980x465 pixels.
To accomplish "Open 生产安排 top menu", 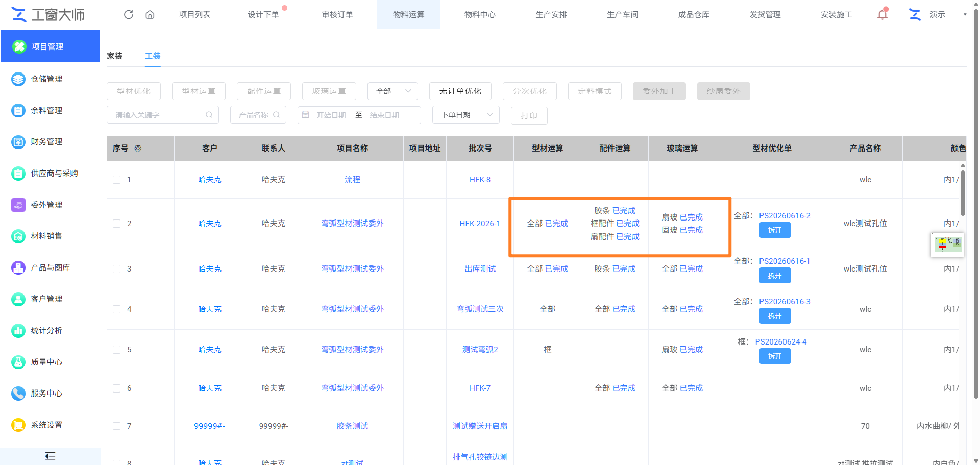I will click(x=551, y=14).
